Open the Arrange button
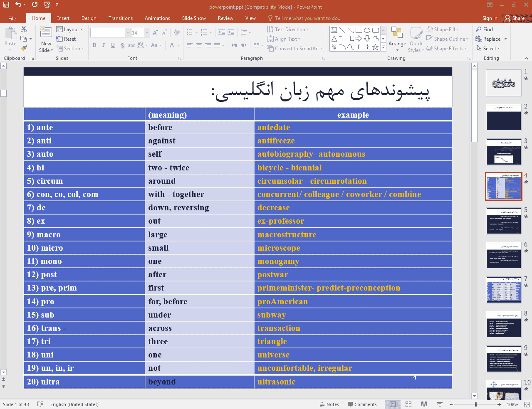Image resolution: width=532 pixels, height=409 pixels. coord(397,39)
